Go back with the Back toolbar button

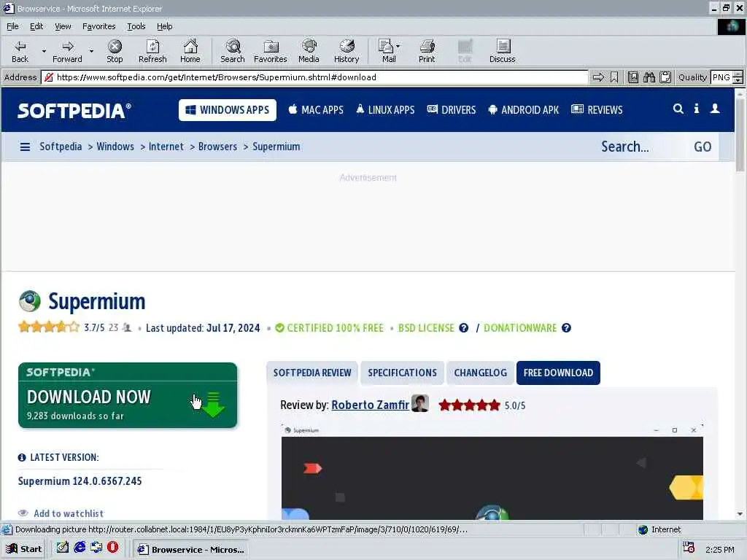(x=20, y=52)
